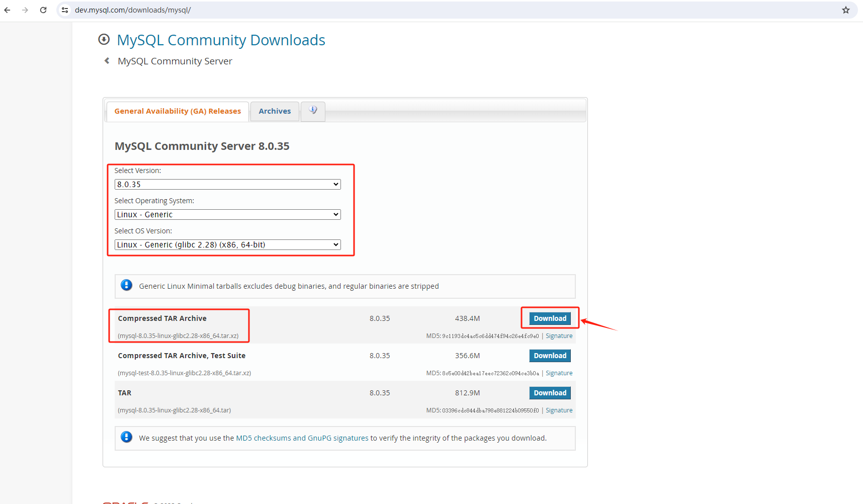Go back using browser back arrow
This screenshot has width=863, height=504.
click(7, 10)
